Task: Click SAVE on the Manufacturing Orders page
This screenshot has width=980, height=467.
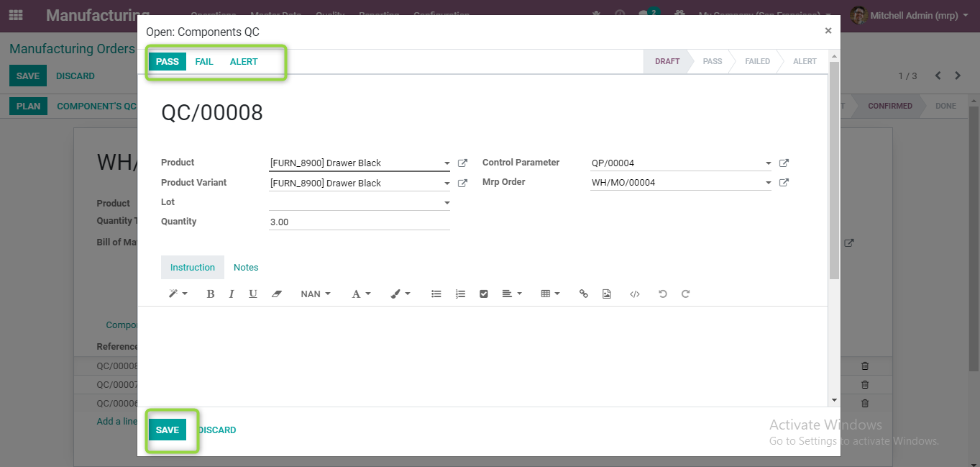Action: point(28,76)
